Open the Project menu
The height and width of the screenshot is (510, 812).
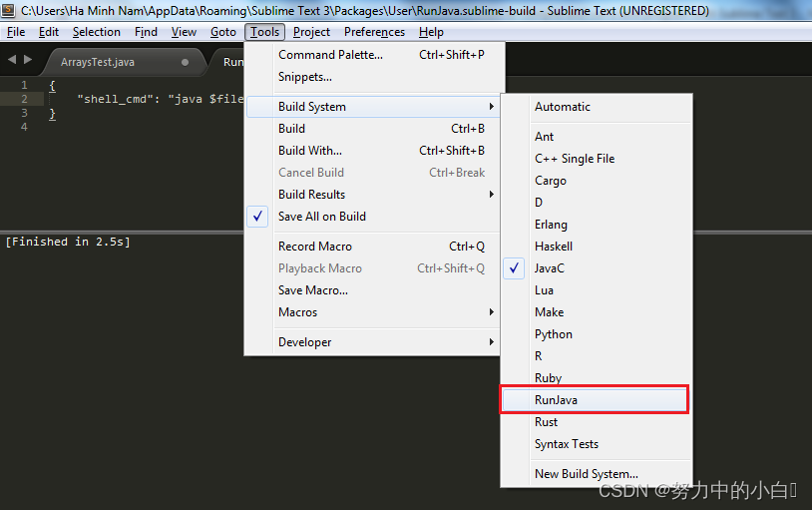pyautogui.click(x=311, y=32)
